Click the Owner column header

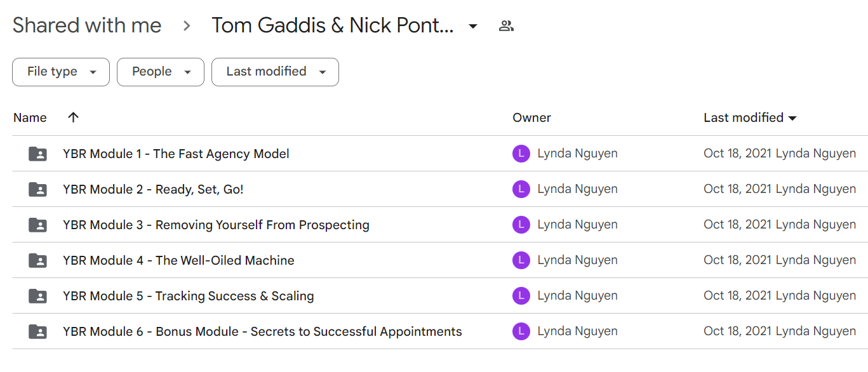[x=531, y=117]
